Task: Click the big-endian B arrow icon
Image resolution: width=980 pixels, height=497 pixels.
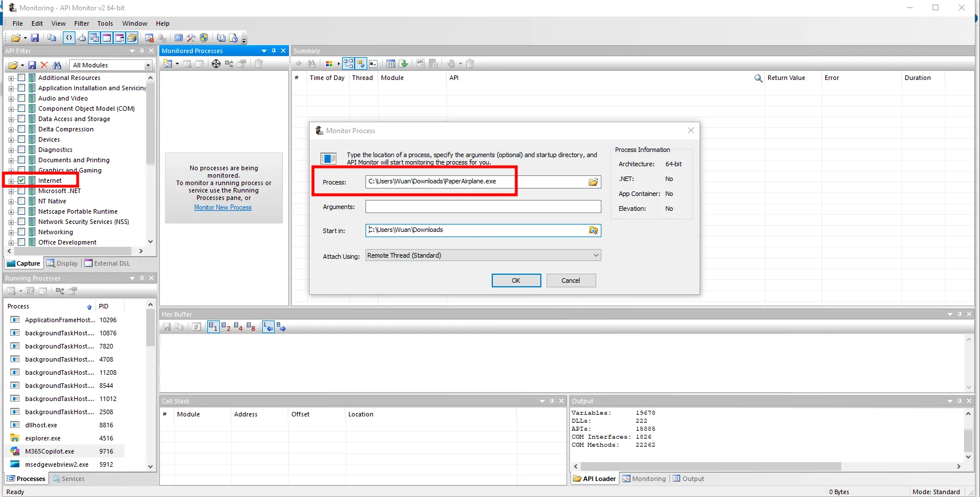Action: [281, 327]
